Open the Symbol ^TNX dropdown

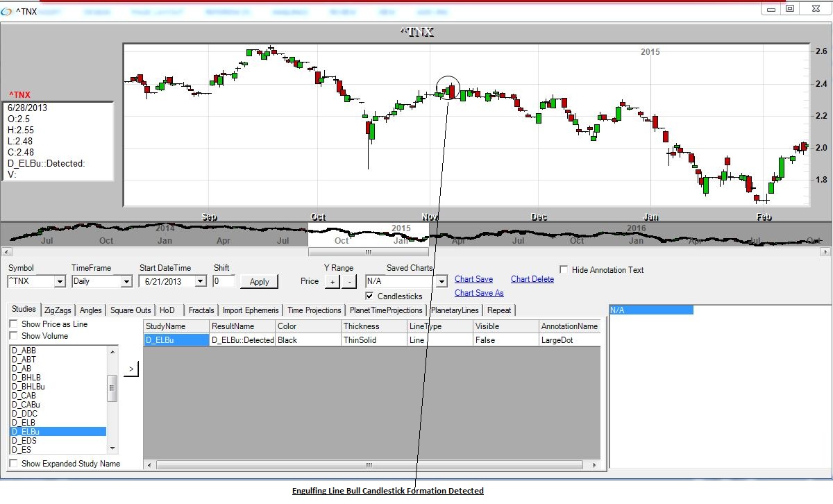pyautogui.click(x=59, y=282)
